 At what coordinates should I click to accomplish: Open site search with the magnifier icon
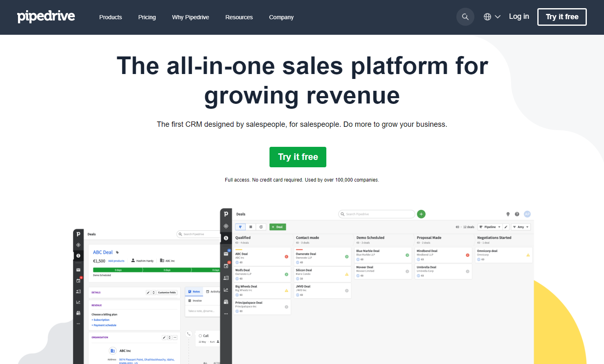click(x=465, y=17)
